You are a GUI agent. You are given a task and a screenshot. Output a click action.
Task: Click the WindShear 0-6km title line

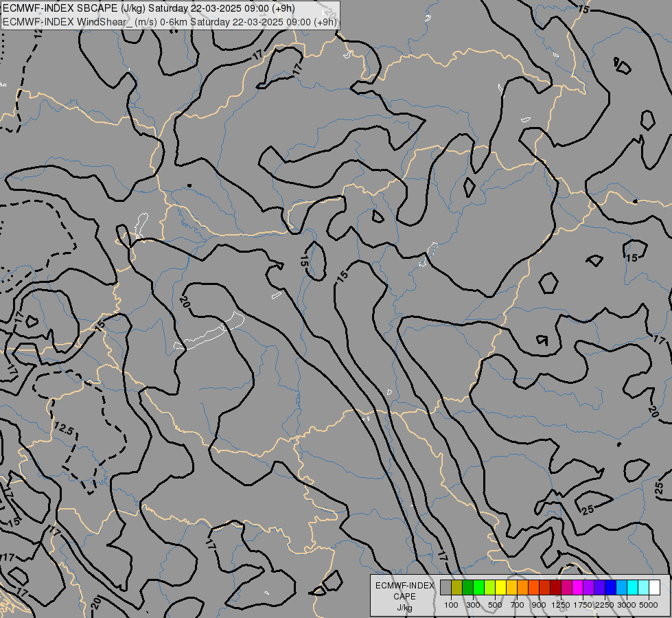pyautogui.click(x=170, y=22)
